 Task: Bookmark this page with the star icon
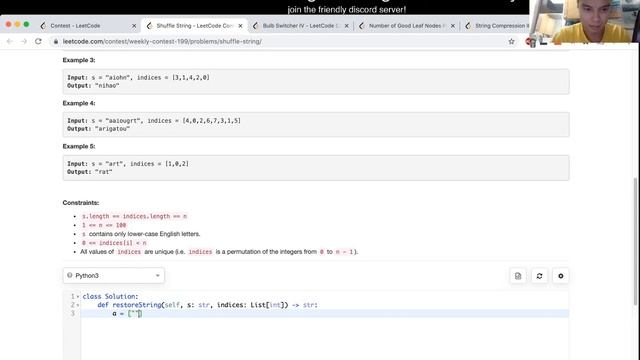[x=511, y=41]
